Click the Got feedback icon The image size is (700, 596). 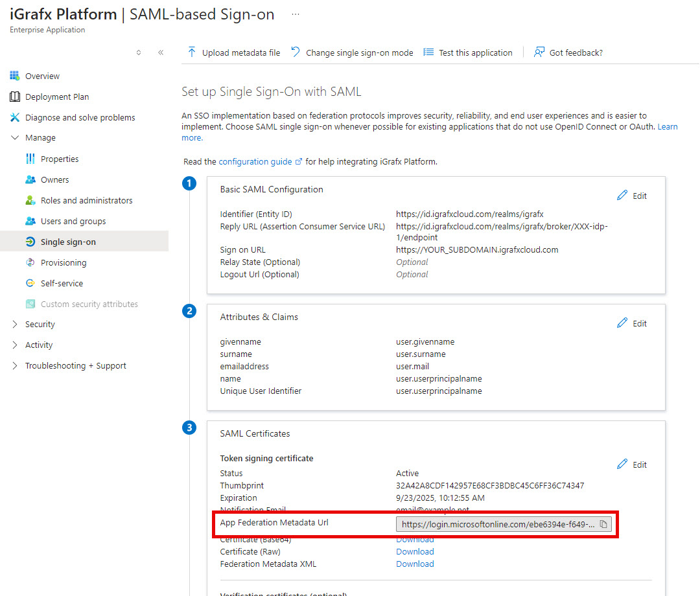[539, 52]
